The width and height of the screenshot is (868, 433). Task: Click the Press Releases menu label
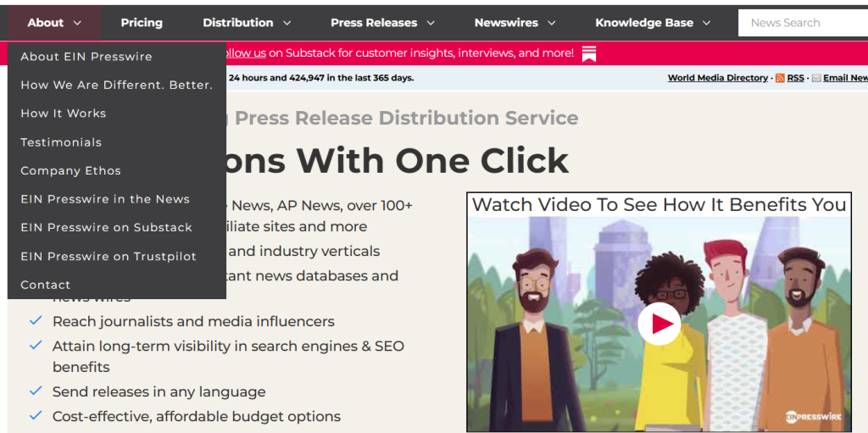point(374,23)
